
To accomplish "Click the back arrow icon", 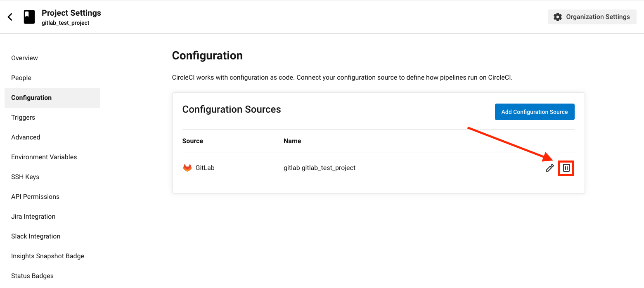I will (10, 17).
